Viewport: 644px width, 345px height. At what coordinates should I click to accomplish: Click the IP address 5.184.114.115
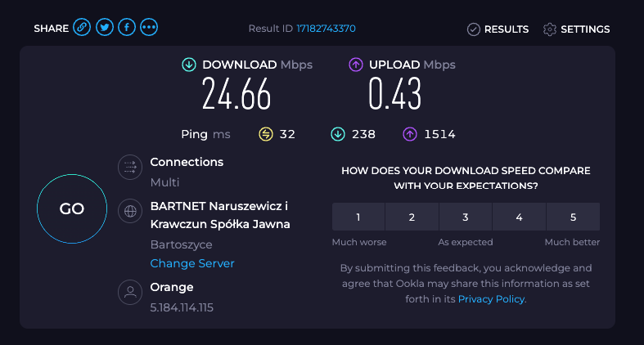182,307
